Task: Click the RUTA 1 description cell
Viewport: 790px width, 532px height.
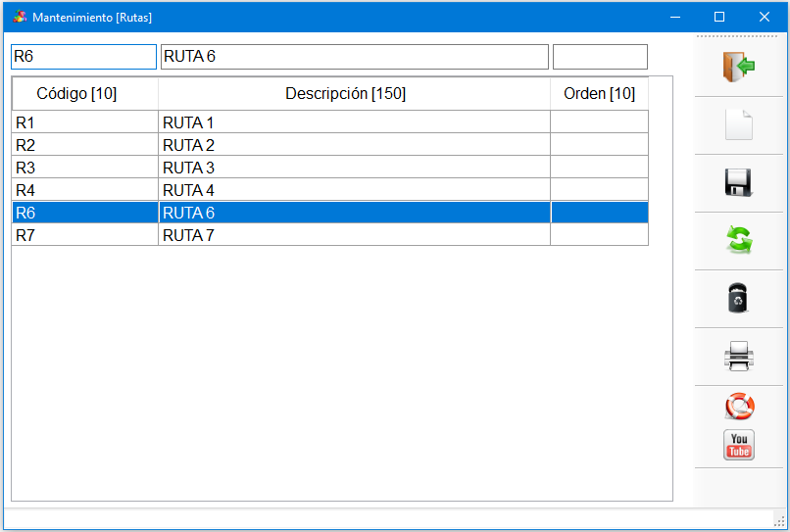Action: (x=354, y=122)
